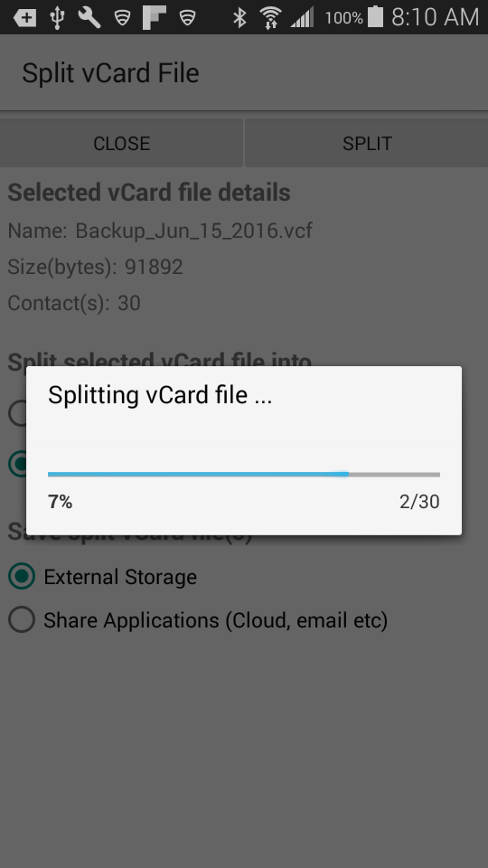Tap the wrench debugging icon in status bar
The image size is (488, 868).
(x=89, y=18)
